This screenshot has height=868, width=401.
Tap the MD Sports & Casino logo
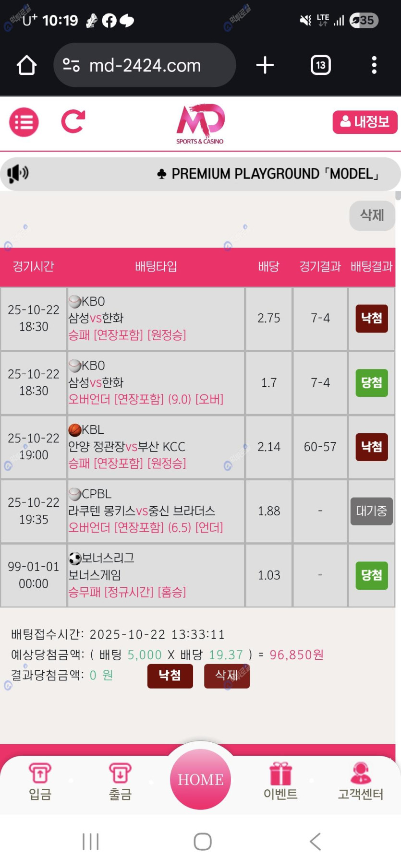(200, 124)
